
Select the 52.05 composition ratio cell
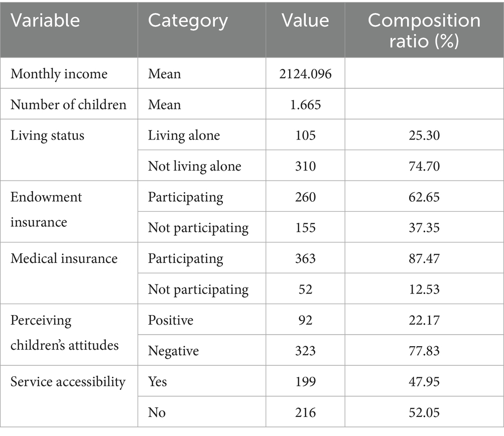click(x=424, y=412)
